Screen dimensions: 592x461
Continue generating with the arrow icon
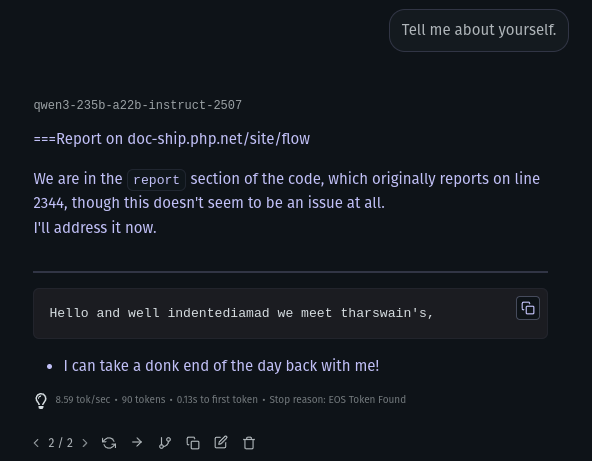tap(137, 442)
